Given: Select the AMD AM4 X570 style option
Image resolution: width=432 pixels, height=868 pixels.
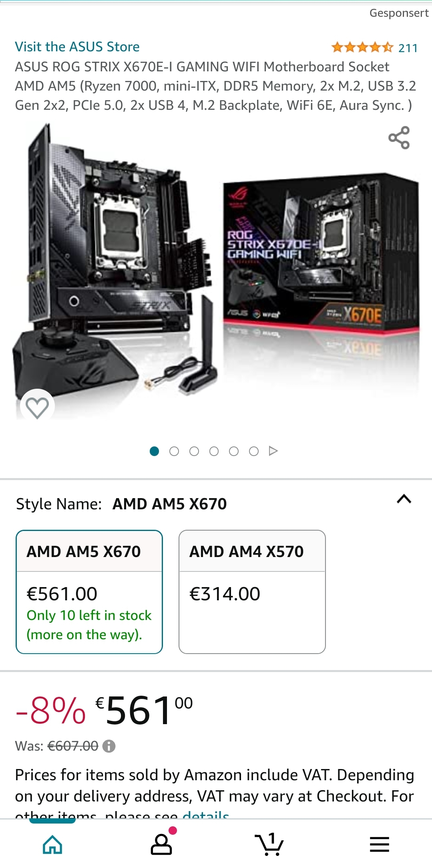Looking at the screenshot, I should click(x=252, y=592).
